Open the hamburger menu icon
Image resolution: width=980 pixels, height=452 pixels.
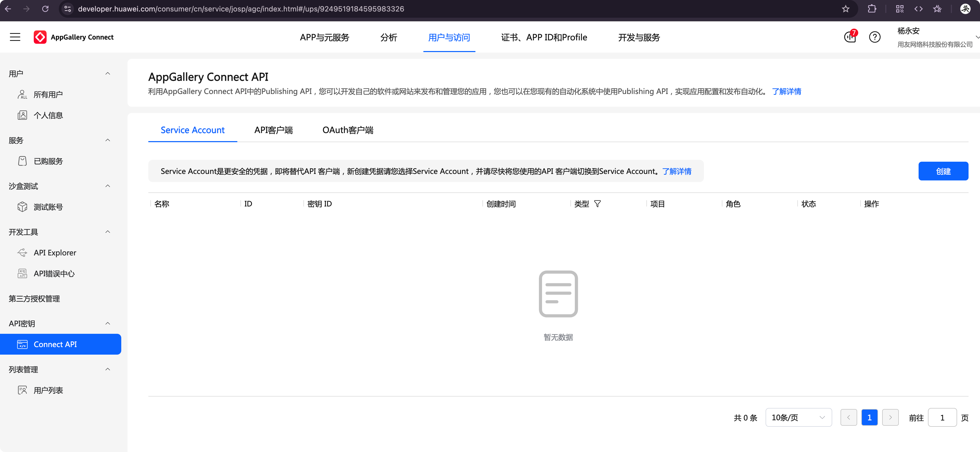(x=15, y=37)
